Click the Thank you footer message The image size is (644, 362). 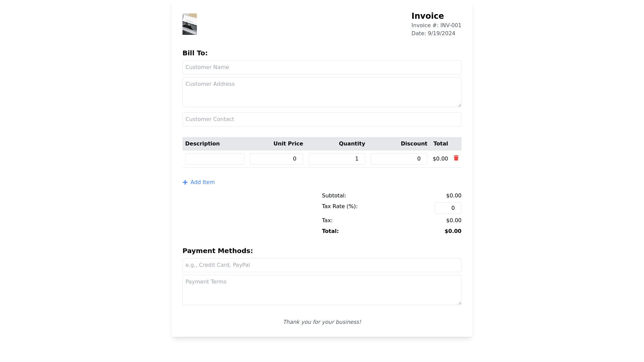(322, 322)
